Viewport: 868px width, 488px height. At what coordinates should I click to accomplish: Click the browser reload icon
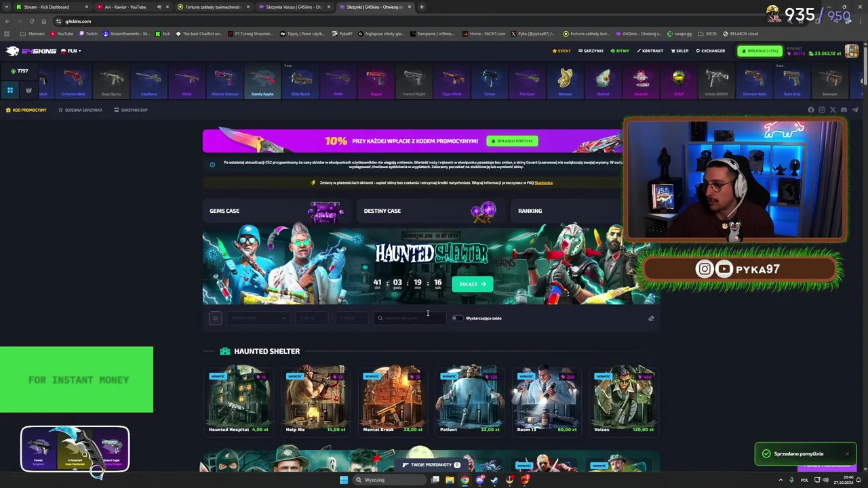pyautogui.click(x=31, y=21)
